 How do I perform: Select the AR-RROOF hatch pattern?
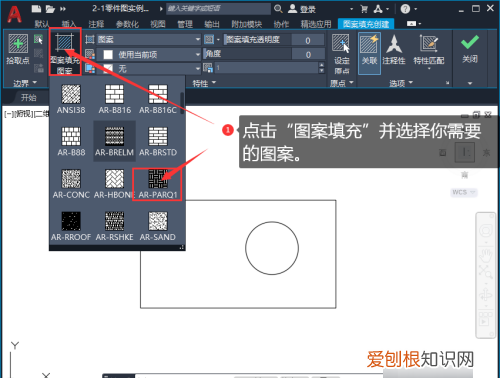(x=71, y=226)
